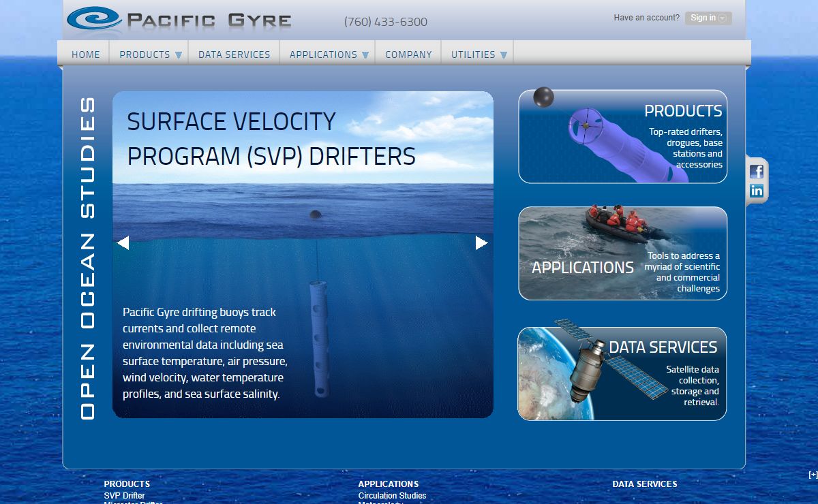Screen dimensions: 818x504
Task: Open Circulation Studies footer link
Action: click(392, 496)
